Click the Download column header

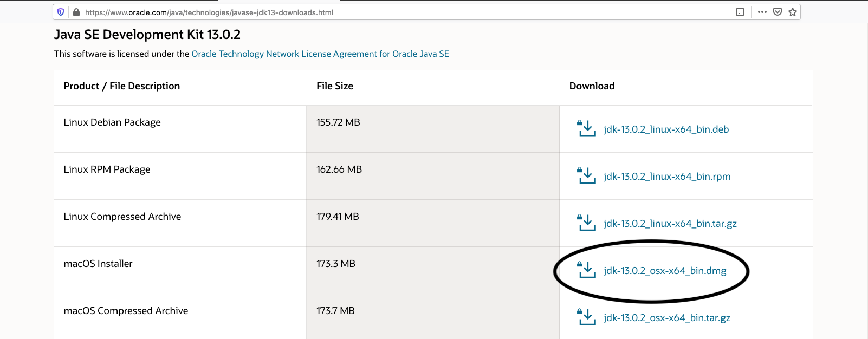(x=592, y=86)
